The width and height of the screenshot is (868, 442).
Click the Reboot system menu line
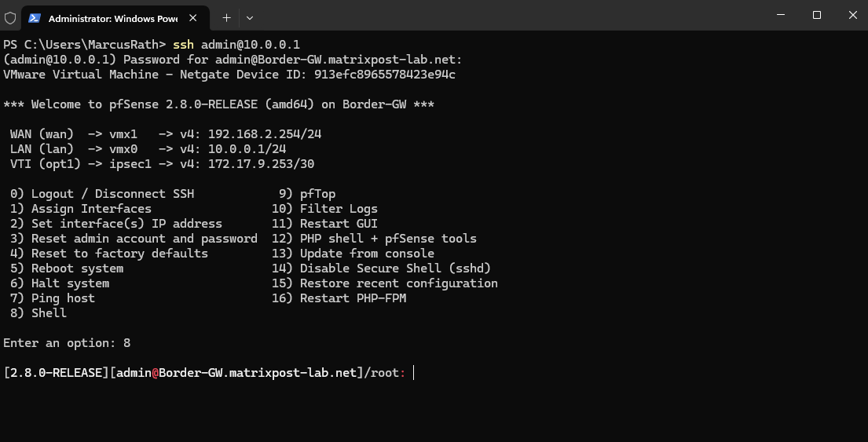click(67, 268)
